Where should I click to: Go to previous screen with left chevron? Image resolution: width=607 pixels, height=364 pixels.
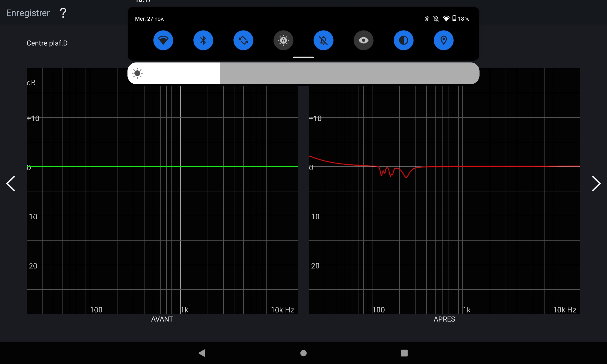(x=11, y=184)
